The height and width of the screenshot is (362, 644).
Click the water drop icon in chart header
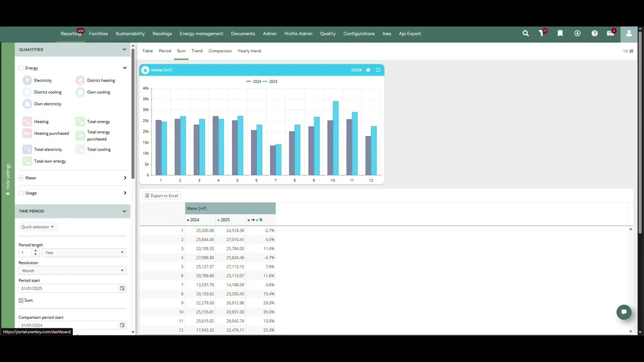click(x=145, y=70)
